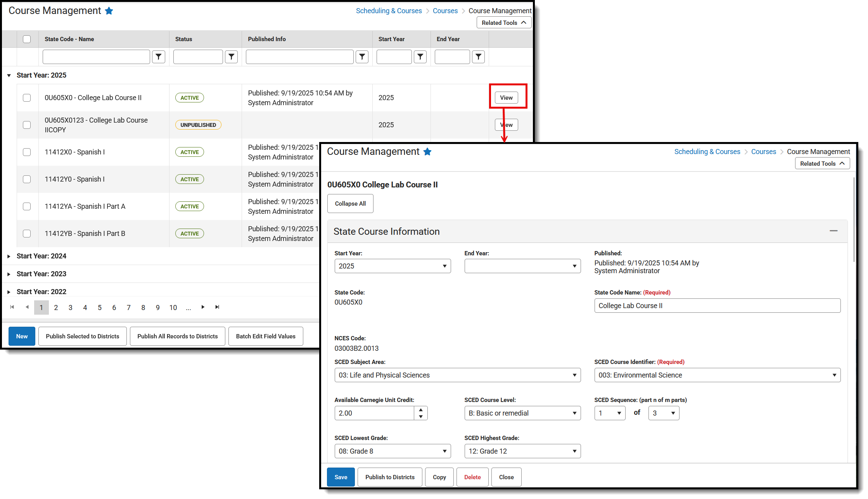
Task: Toggle the select-all checkbox in the table header
Action: [27, 39]
